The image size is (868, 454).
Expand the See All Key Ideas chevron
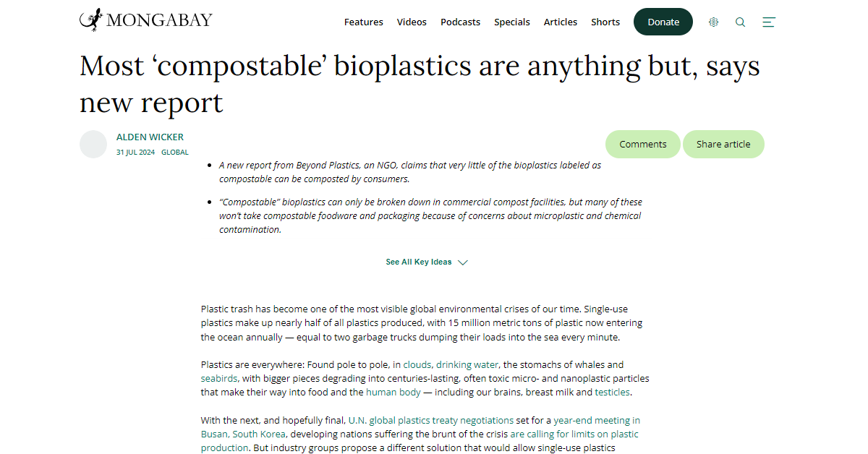click(463, 262)
